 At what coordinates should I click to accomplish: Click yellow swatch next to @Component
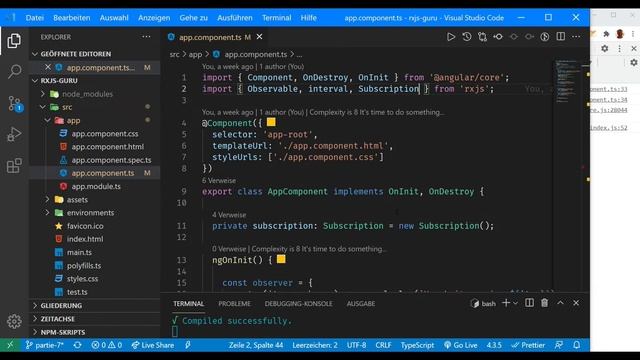tap(271, 122)
